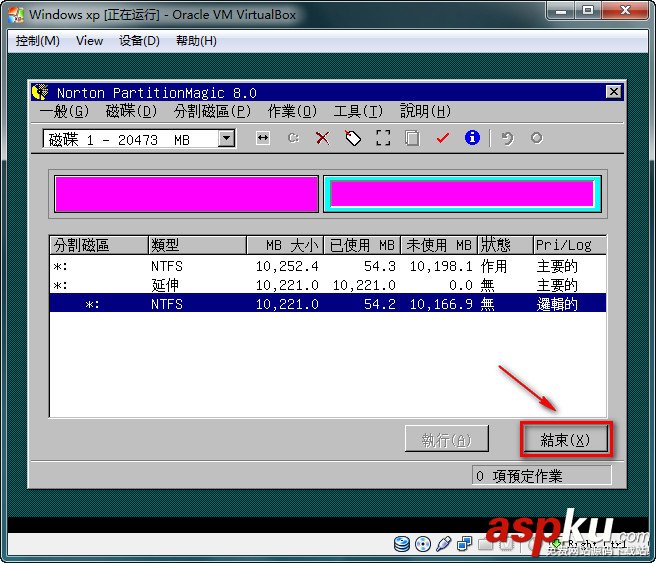Open VirtualBox 控制(M) menu
The image size is (656, 563).
tap(38, 41)
